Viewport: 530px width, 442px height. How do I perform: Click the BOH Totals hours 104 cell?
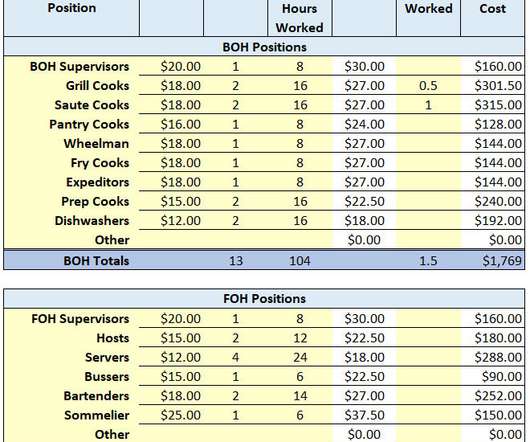[x=300, y=261]
